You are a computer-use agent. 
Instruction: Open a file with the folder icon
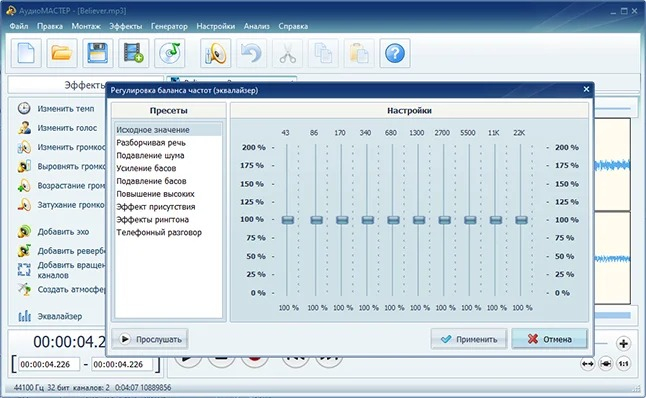pos(62,53)
